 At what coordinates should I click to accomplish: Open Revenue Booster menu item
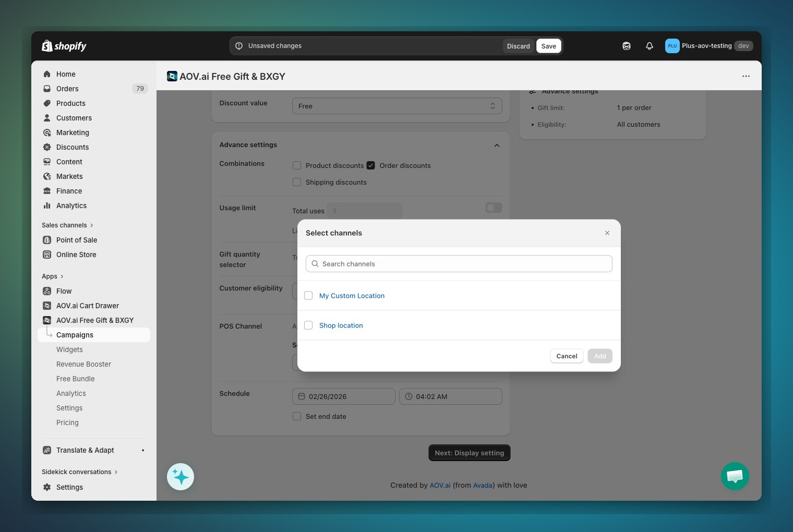pyautogui.click(x=83, y=364)
